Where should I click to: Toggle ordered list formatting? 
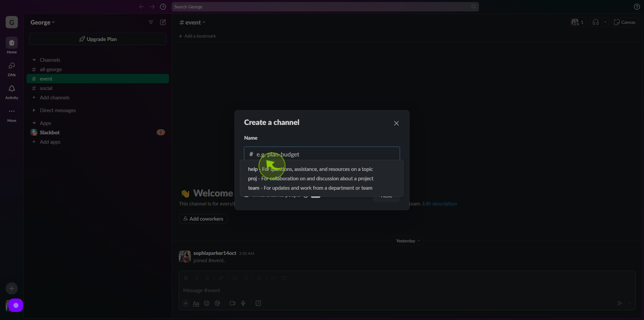235,278
